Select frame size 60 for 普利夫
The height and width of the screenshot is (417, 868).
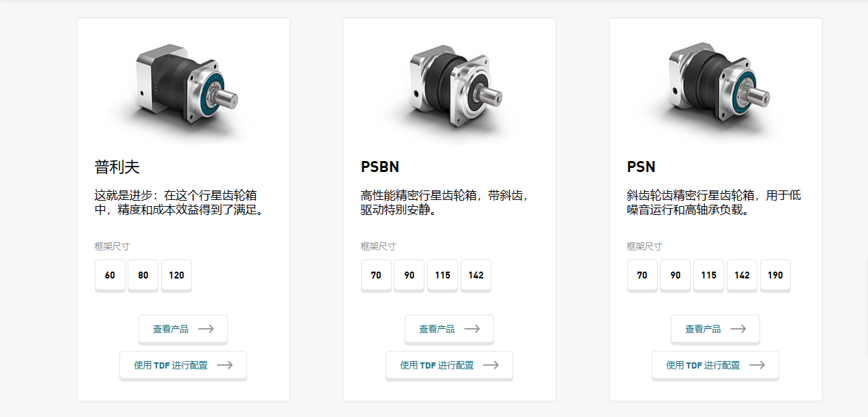click(110, 276)
